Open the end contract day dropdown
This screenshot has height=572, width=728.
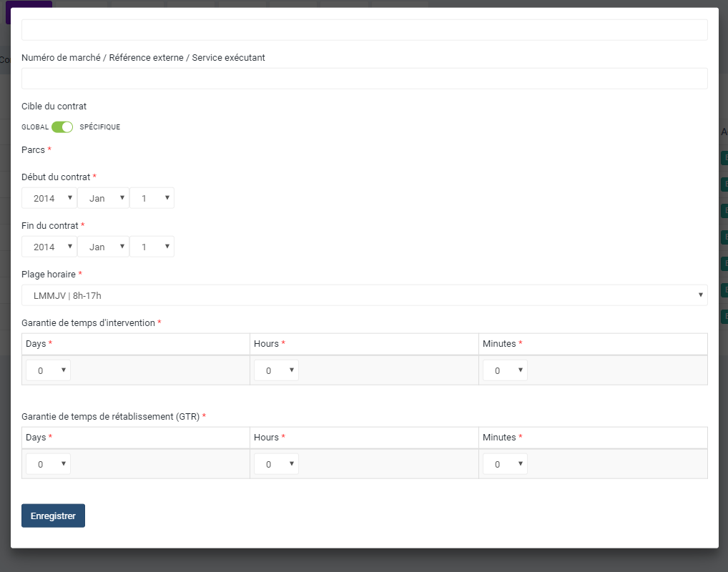[152, 247]
